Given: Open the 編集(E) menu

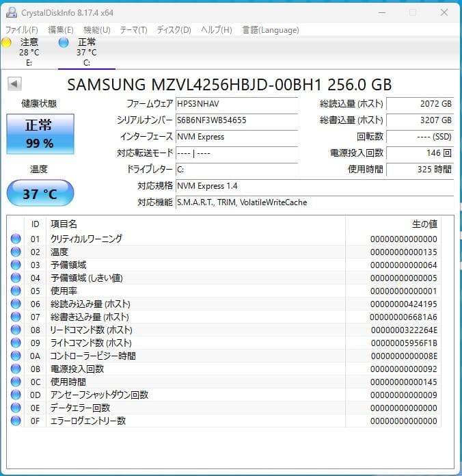Looking at the screenshot, I should [x=61, y=30].
